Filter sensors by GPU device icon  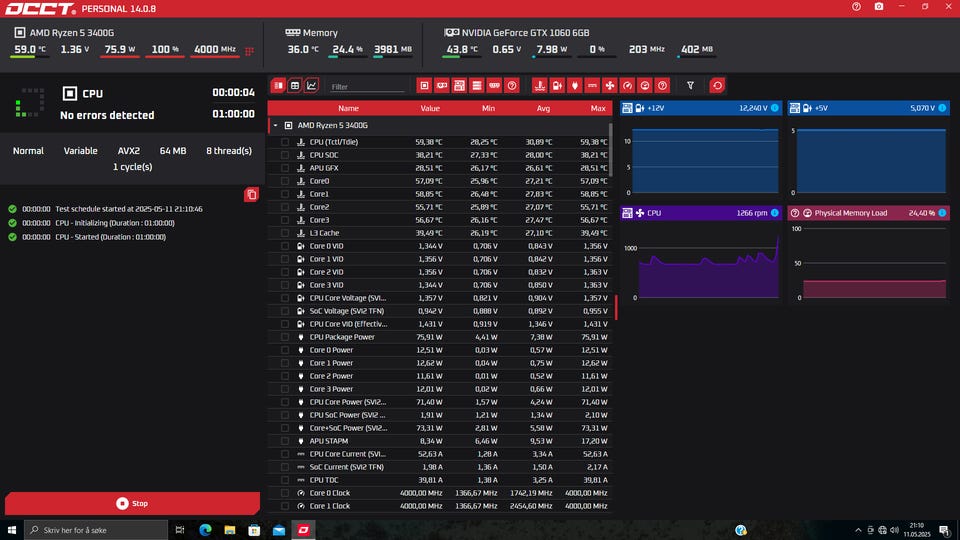point(441,86)
